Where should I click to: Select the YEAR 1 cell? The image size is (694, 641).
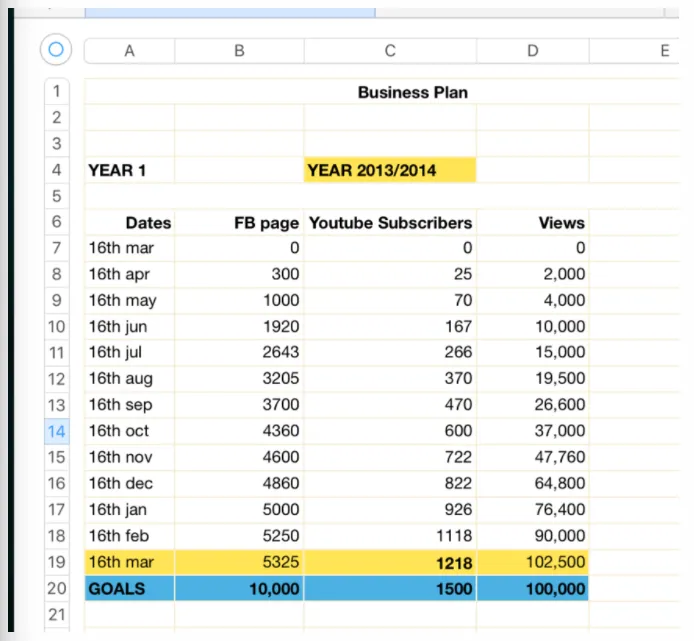[129, 170]
